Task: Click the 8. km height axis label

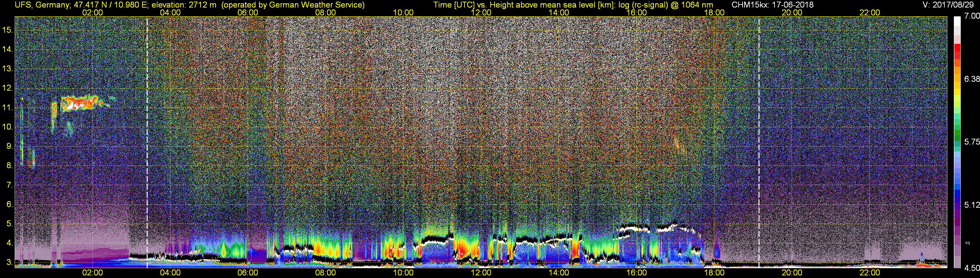Action: pos(9,165)
